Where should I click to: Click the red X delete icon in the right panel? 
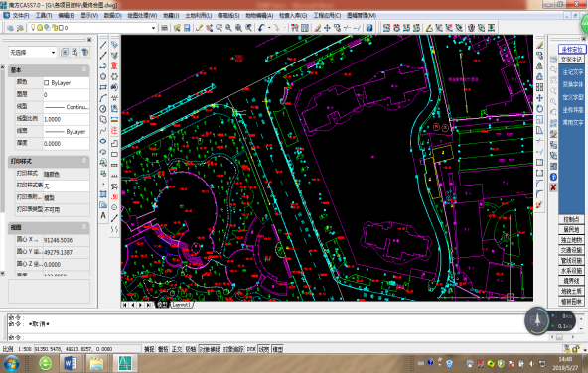click(x=553, y=187)
